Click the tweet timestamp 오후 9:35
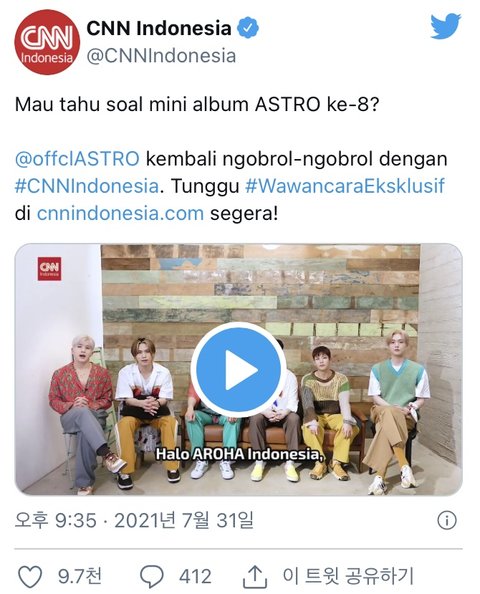 pyautogui.click(x=56, y=521)
